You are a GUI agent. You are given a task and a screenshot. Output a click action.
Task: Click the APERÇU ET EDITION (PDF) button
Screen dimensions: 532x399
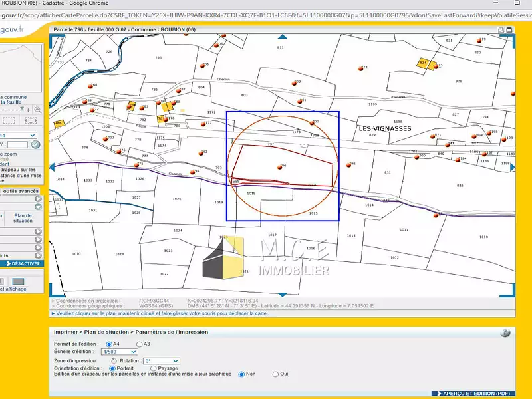point(473,394)
